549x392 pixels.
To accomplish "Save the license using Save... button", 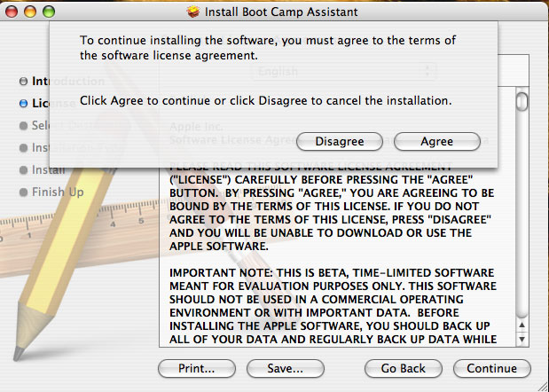I will tap(286, 368).
